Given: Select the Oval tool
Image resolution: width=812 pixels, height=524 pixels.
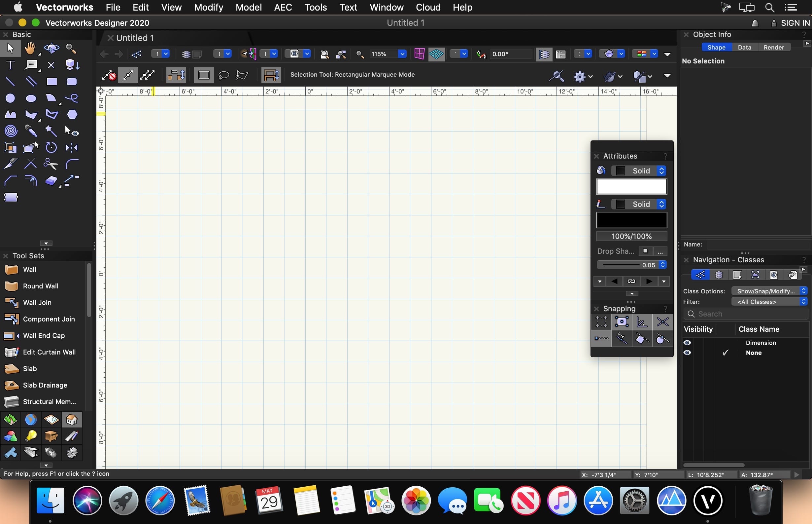Looking at the screenshot, I should click(31, 98).
